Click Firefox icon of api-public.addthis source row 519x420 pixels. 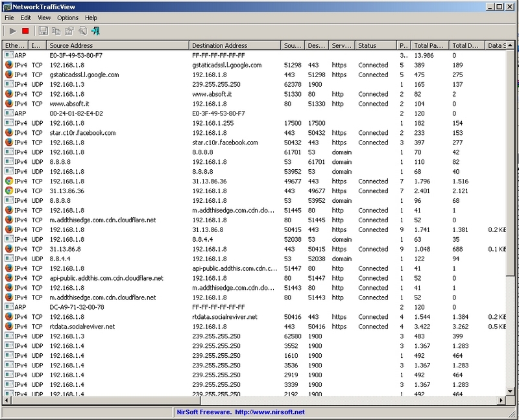9,278
